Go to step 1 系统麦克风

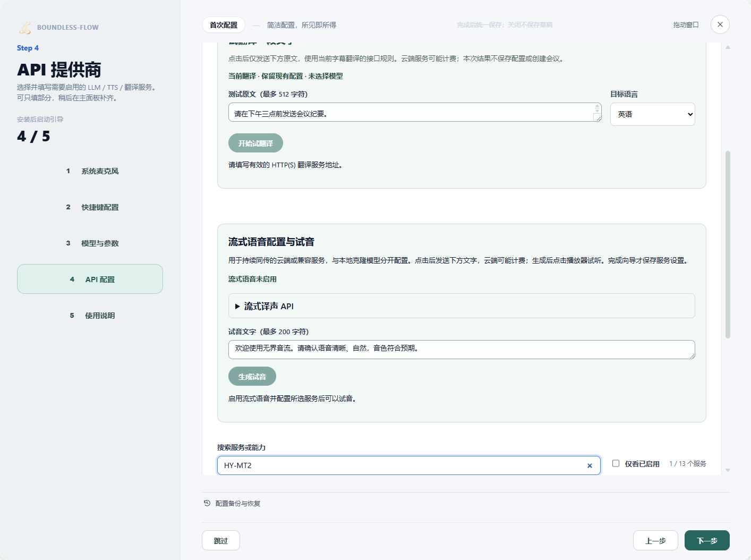tap(90, 171)
